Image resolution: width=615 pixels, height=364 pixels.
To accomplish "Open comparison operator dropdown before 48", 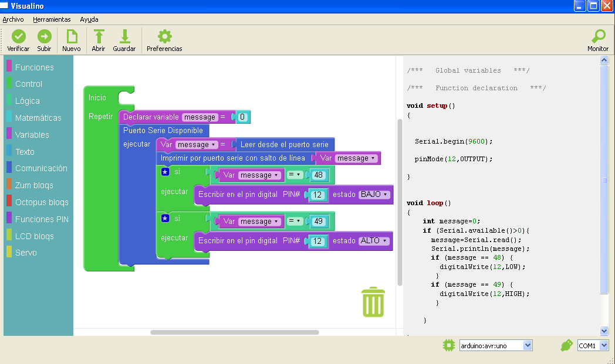I will [x=295, y=175].
